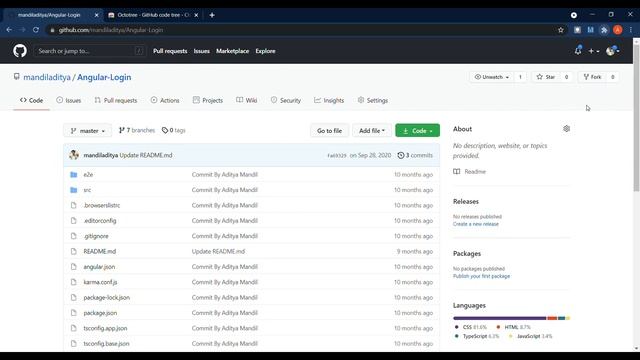This screenshot has height=360, width=640.
Task: Expand the green Code dropdown
Action: 418,131
